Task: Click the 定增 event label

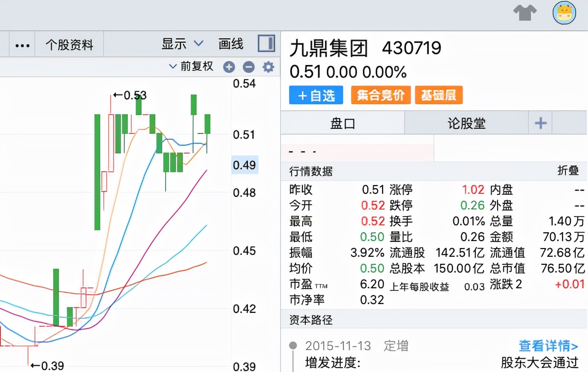Action: (396, 345)
